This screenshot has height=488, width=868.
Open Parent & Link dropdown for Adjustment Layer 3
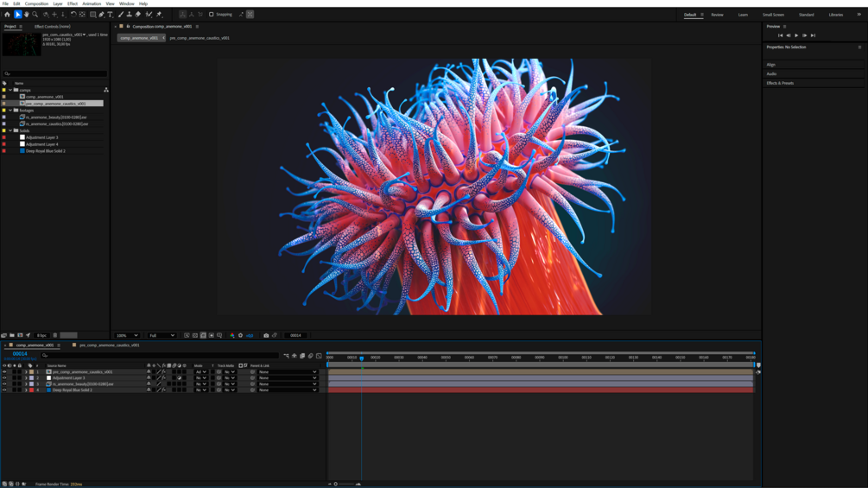[288, 378]
